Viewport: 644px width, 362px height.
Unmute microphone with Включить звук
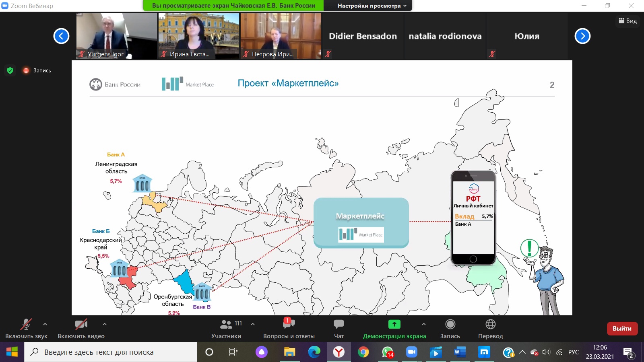(26, 325)
